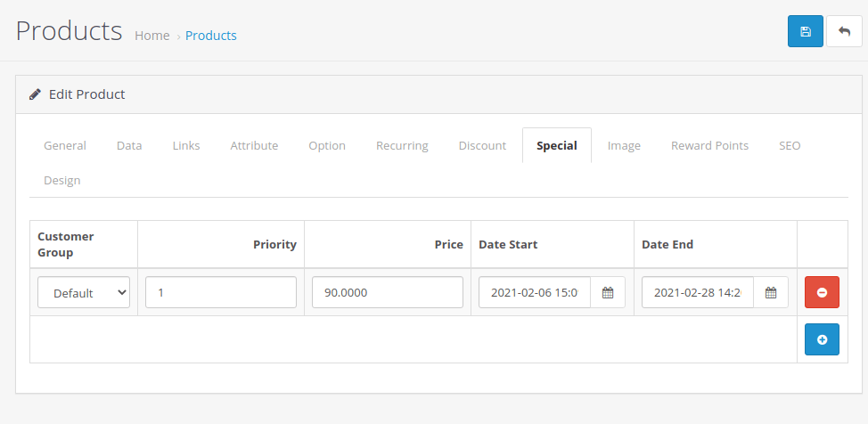Click the Back/Cancel reply arrow icon
868x424 pixels.
(x=844, y=31)
